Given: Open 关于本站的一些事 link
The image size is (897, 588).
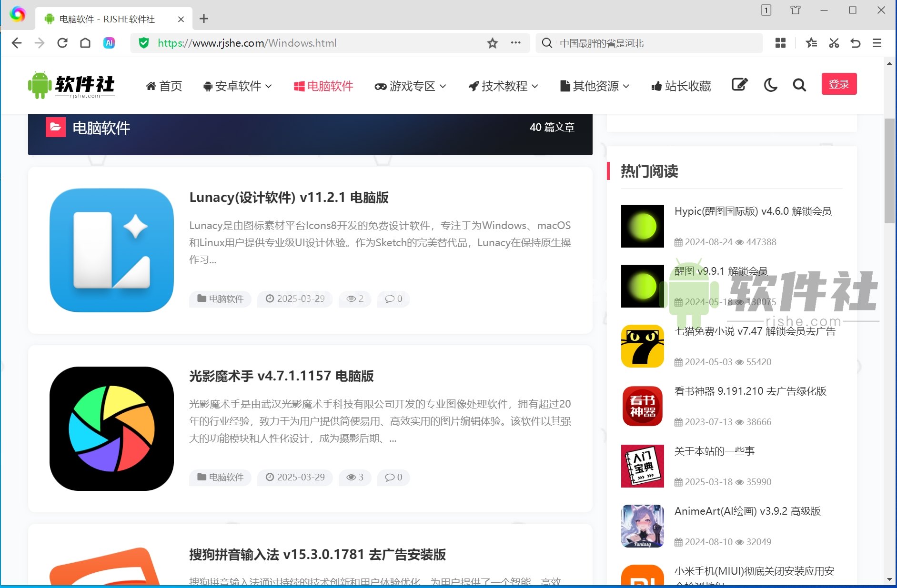Looking at the screenshot, I should [715, 451].
